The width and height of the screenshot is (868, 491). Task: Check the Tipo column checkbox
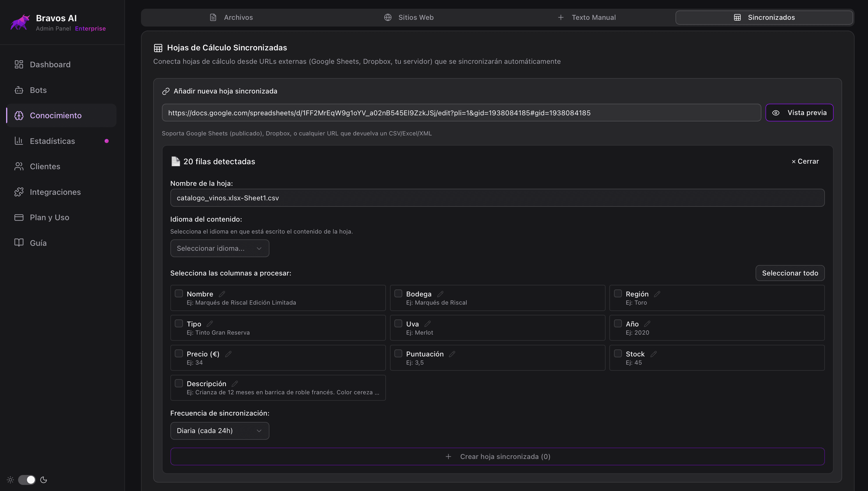[179, 323]
